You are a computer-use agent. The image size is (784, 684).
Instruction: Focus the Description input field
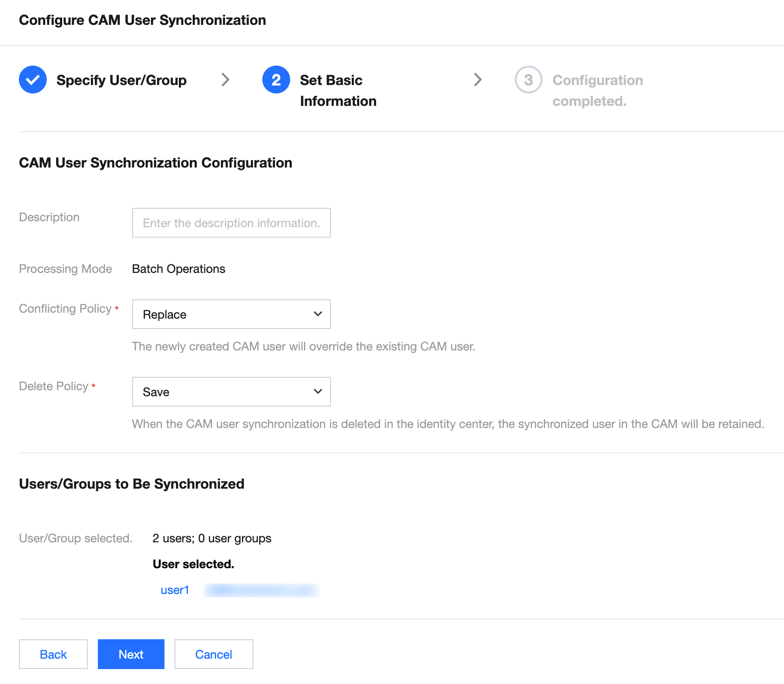pos(231,223)
